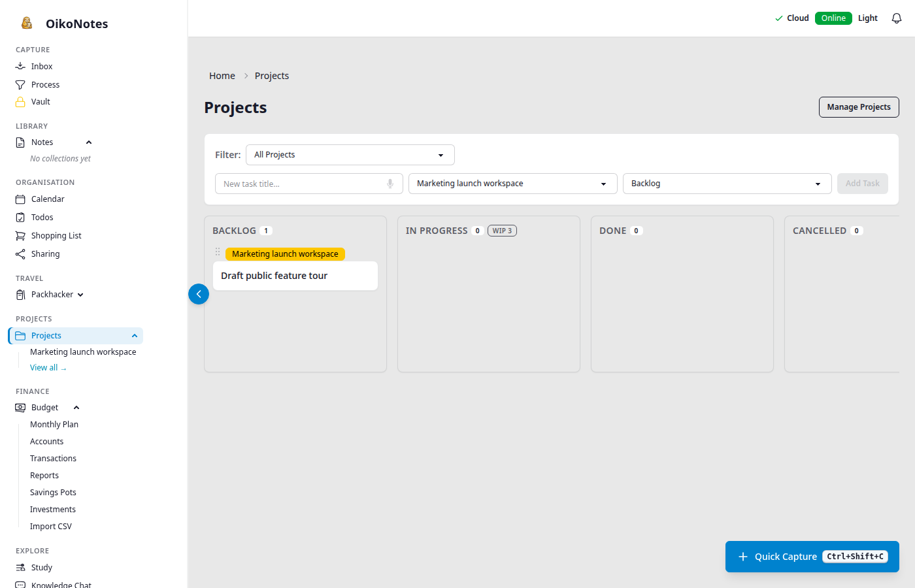Collapse sidebar with blue arrow button

(x=199, y=294)
